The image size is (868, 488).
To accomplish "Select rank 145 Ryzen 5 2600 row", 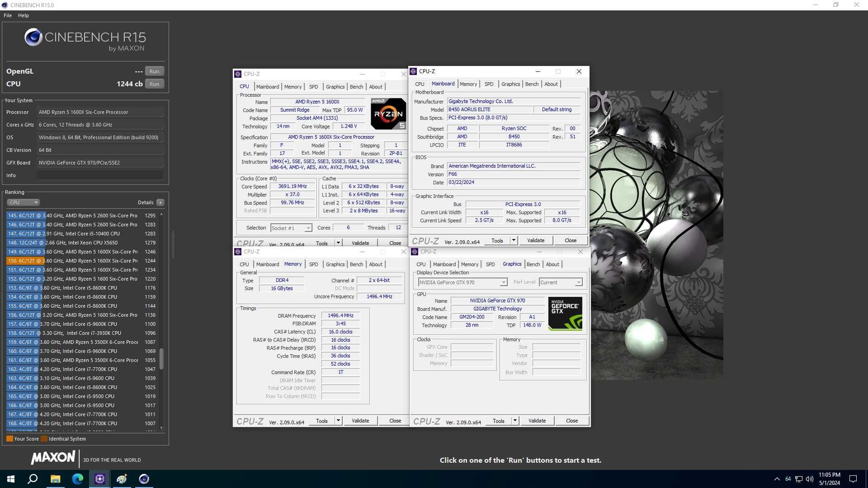I will [x=81, y=216].
